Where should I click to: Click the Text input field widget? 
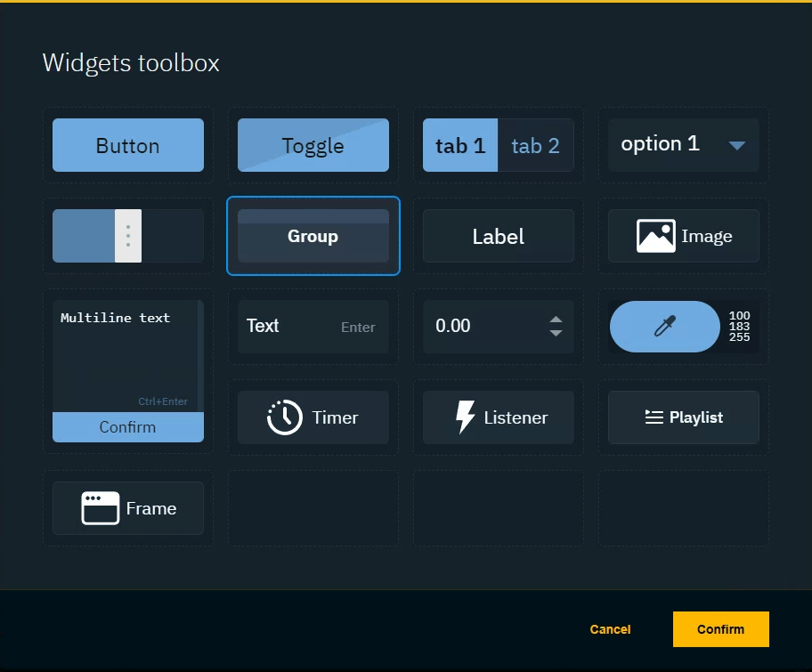(313, 327)
